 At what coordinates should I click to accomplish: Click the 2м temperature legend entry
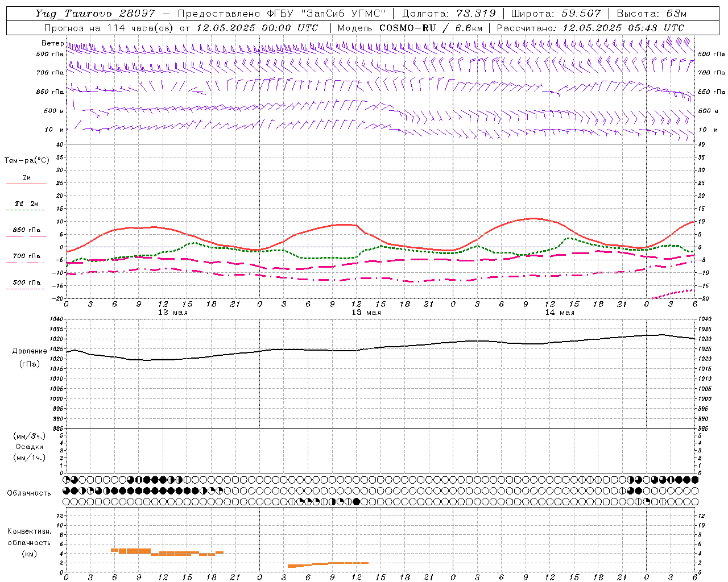pos(27,177)
